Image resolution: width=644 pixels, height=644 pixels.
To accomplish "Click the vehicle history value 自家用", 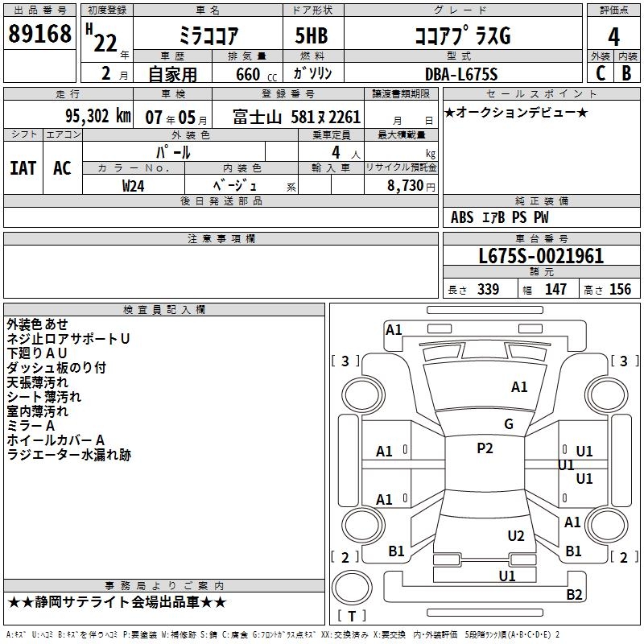I will pyautogui.click(x=172, y=74).
